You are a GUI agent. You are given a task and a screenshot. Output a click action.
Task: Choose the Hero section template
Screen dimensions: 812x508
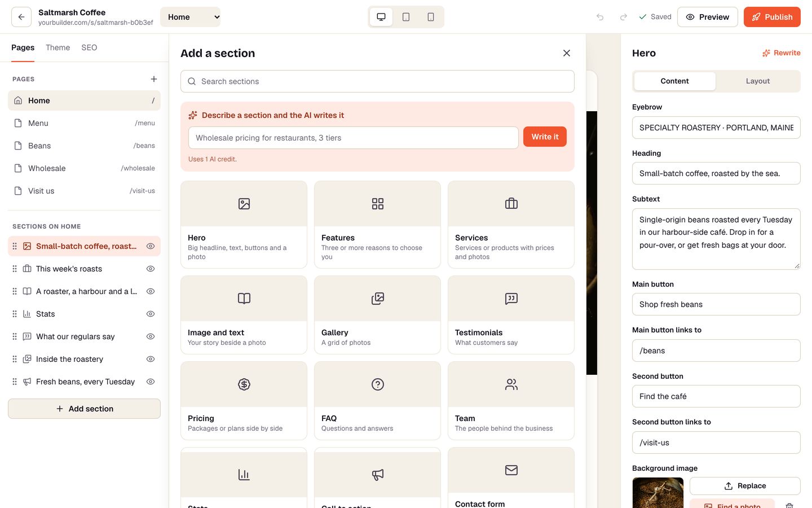click(244, 225)
